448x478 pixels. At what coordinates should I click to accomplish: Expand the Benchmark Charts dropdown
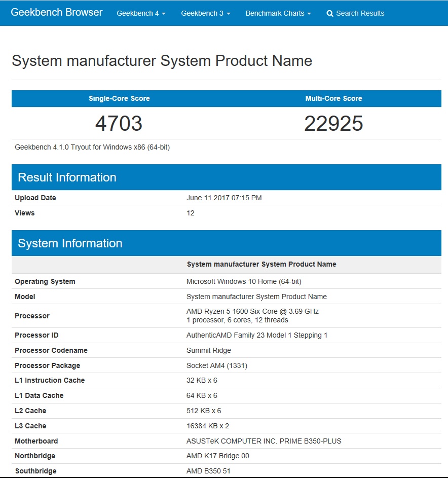click(x=278, y=13)
